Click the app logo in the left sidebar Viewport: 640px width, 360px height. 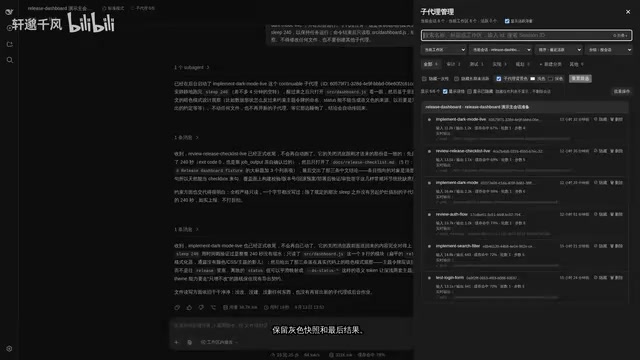click(9, 12)
